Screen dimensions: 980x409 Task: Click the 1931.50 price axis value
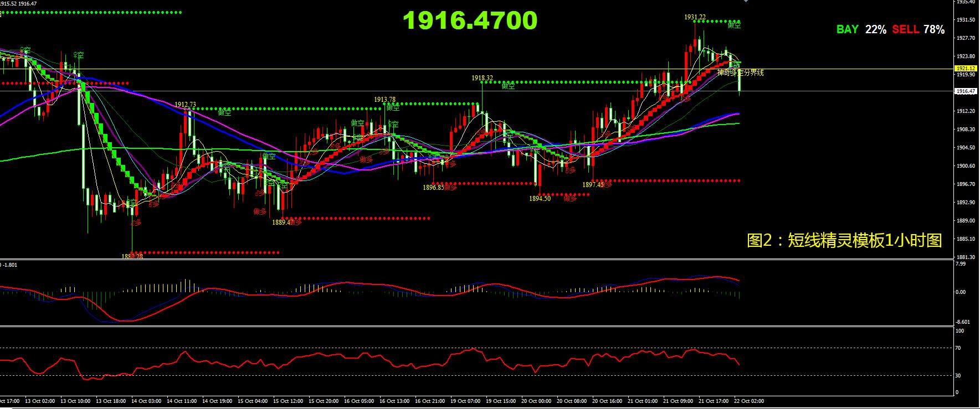966,20
